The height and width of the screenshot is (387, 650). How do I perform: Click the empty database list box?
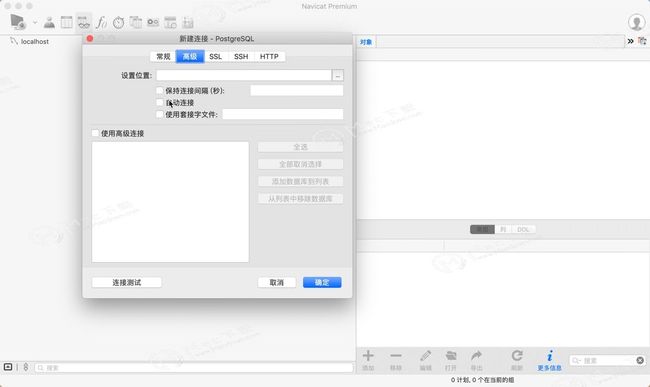[170, 202]
